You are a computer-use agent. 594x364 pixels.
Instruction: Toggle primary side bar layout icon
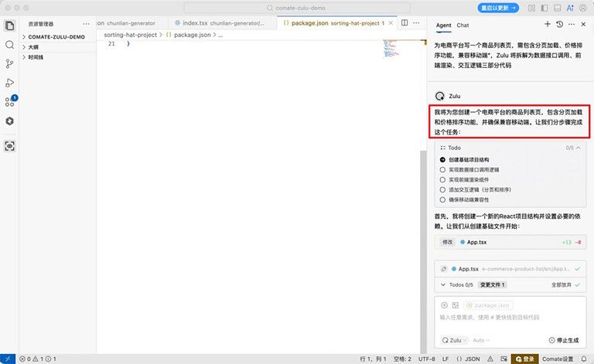pyautogui.click(x=544, y=8)
